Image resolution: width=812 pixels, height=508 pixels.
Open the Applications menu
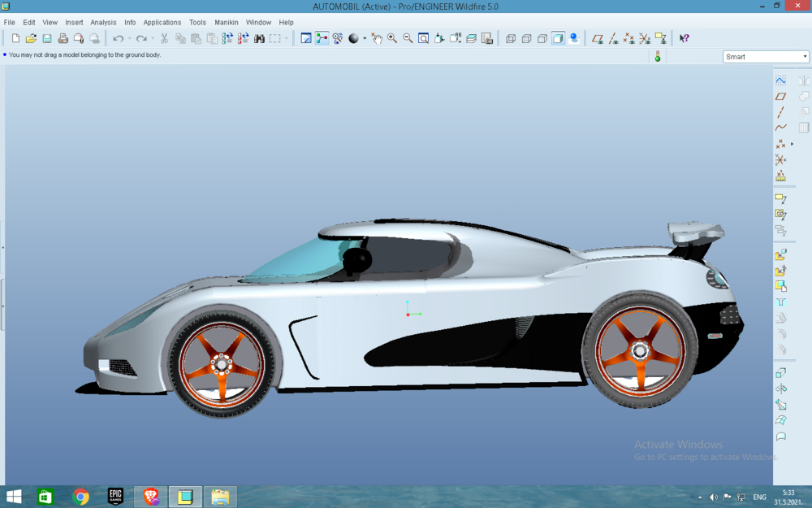[162, 22]
